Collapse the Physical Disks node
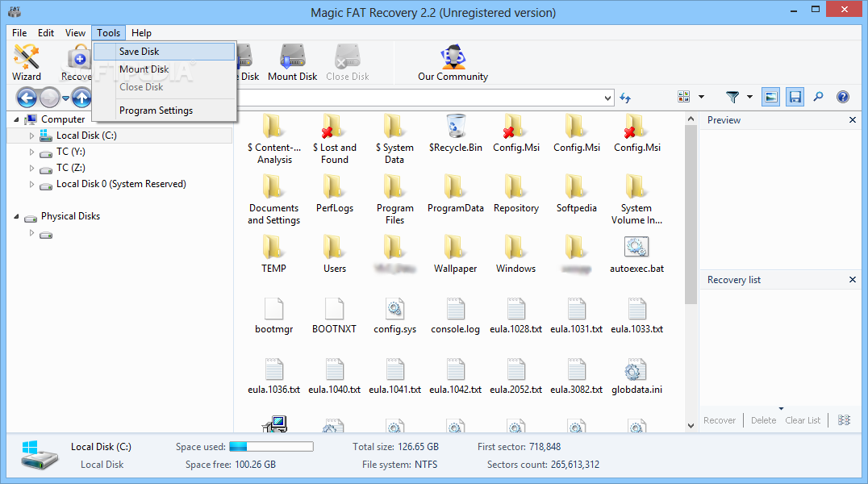Screen dimensions: 868x484 click(x=16, y=216)
